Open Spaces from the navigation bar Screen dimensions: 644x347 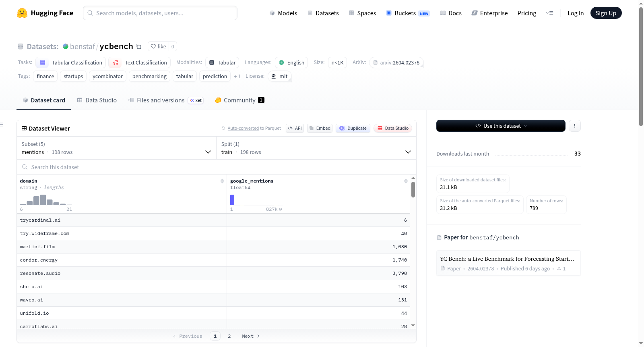point(363,13)
